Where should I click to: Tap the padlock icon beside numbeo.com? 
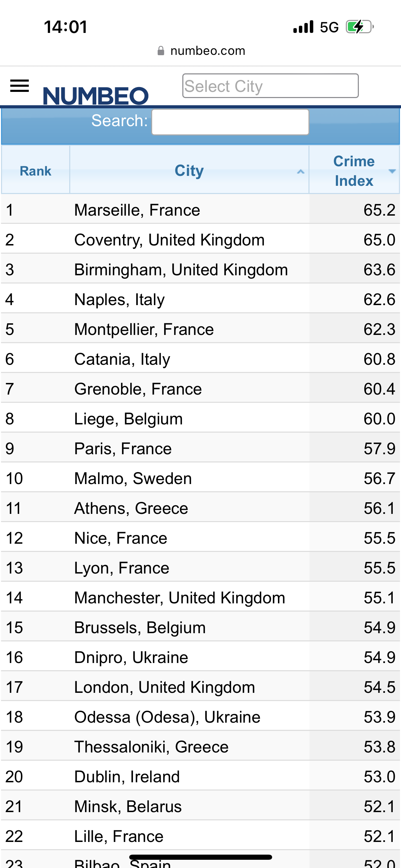click(x=161, y=51)
